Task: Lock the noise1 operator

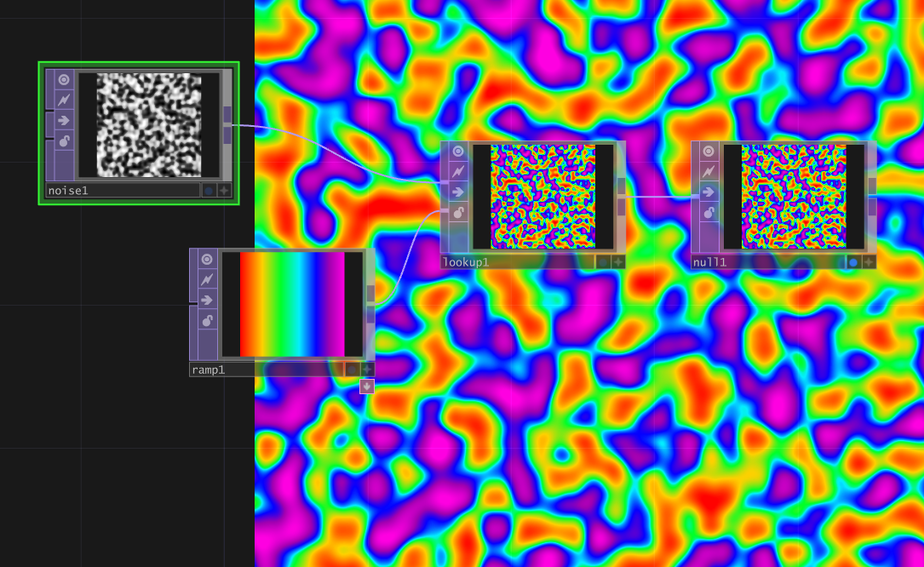Action: click(64, 140)
